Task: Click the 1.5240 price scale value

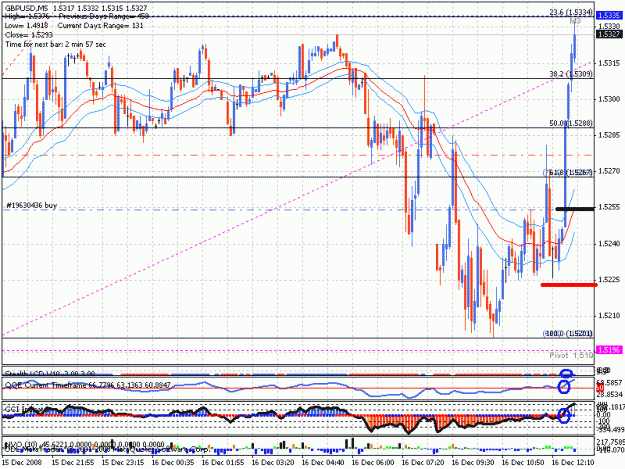Action: tap(609, 244)
